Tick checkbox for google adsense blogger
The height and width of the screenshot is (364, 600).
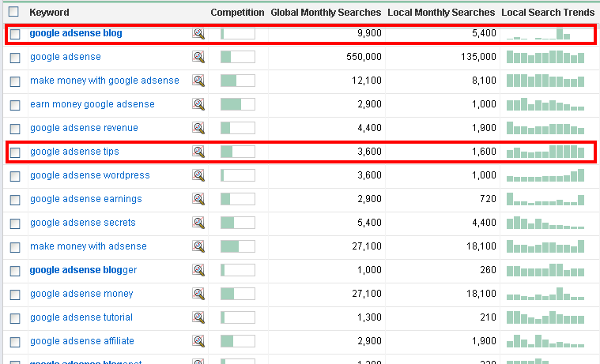tap(15, 272)
